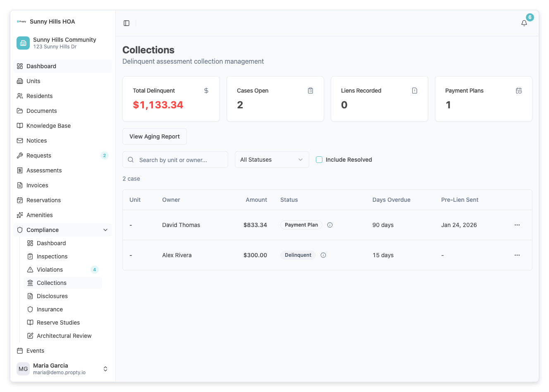Click info icon beside Payment Plan status
This screenshot has width=549, height=392.
click(330, 225)
